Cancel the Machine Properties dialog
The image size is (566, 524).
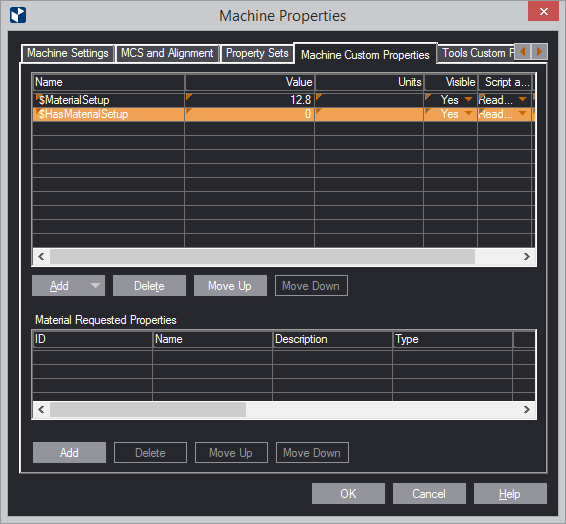click(429, 493)
